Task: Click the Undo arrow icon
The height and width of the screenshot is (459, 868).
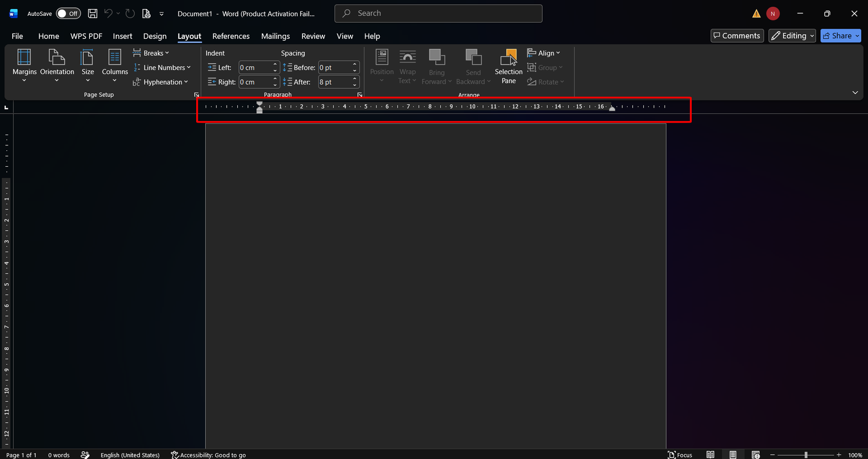Action: click(108, 14)
